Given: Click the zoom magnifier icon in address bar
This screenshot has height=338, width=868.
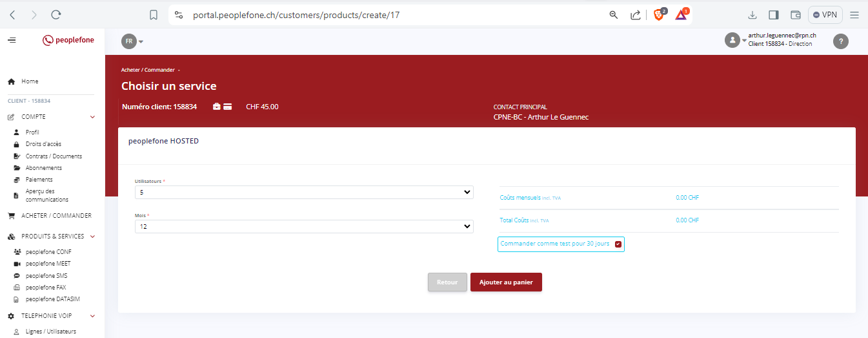Looking at the screenshot, I should coord(614,15).
